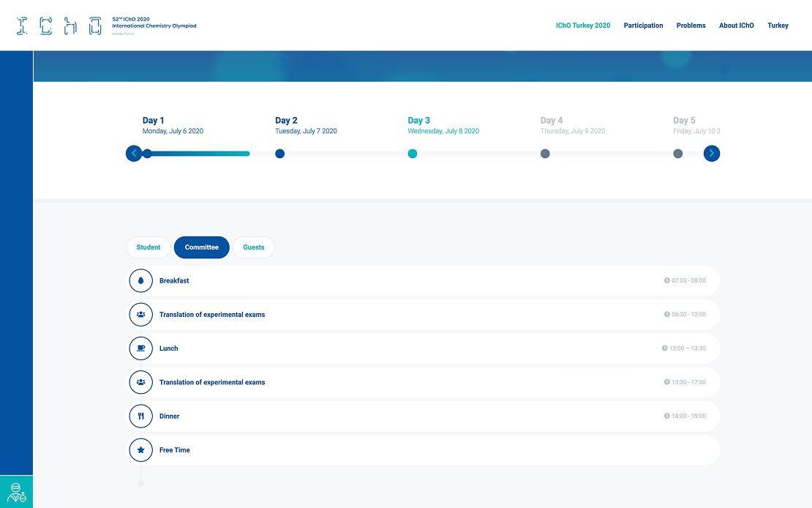Screen dimensions: 812x508
Task: Click the 08:30 - 12:00 time label
Action: pos(689,314)
